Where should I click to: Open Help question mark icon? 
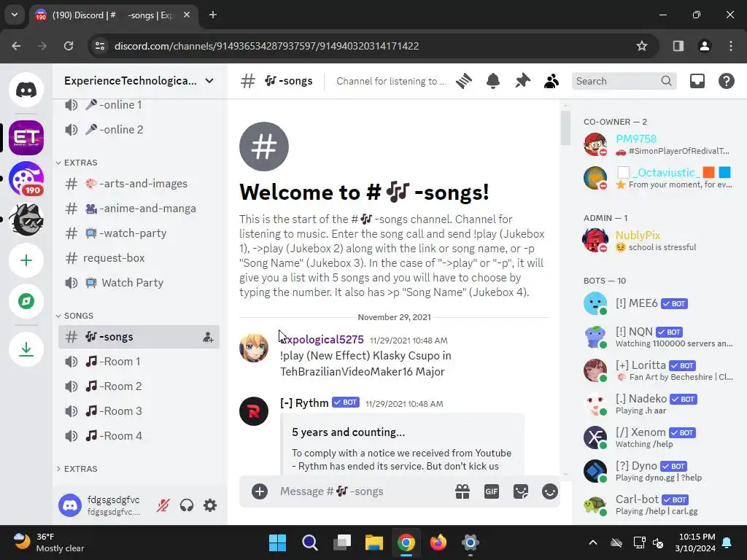point(726,81)
